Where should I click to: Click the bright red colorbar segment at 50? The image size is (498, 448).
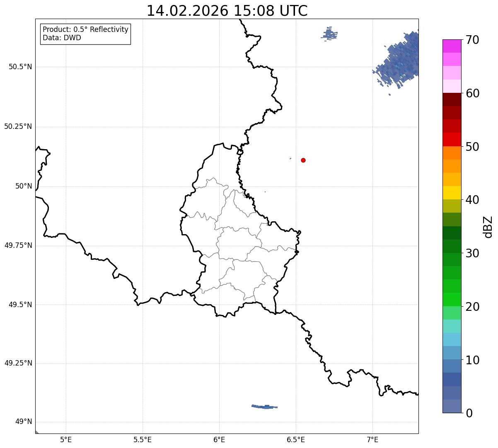452,140
